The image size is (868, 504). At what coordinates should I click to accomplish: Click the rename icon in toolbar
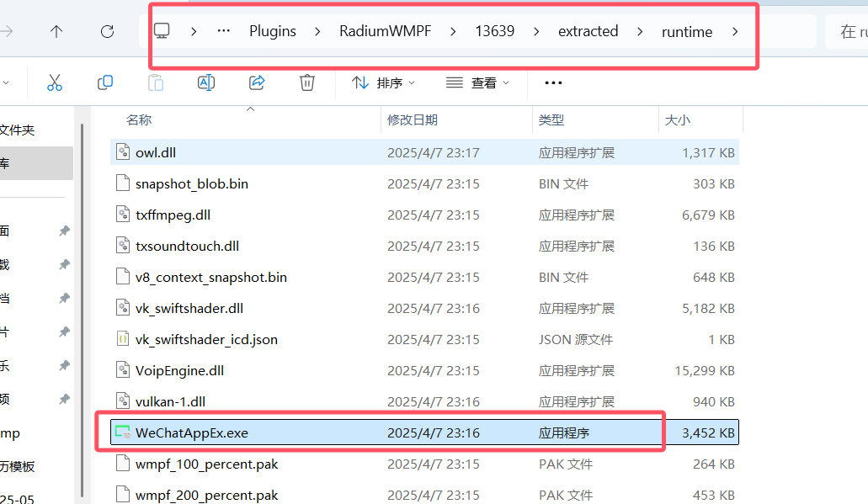click(x=206, y=82)
